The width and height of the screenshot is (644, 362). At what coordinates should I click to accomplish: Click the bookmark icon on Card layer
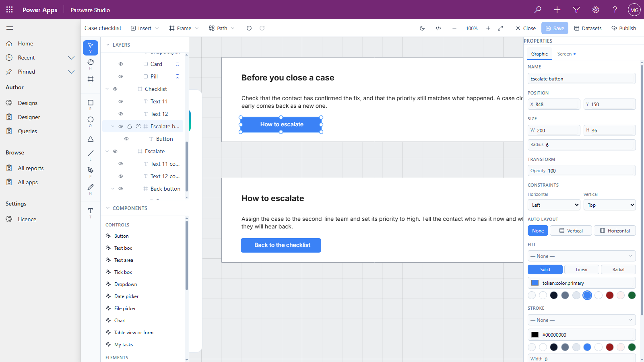[178, 64]
